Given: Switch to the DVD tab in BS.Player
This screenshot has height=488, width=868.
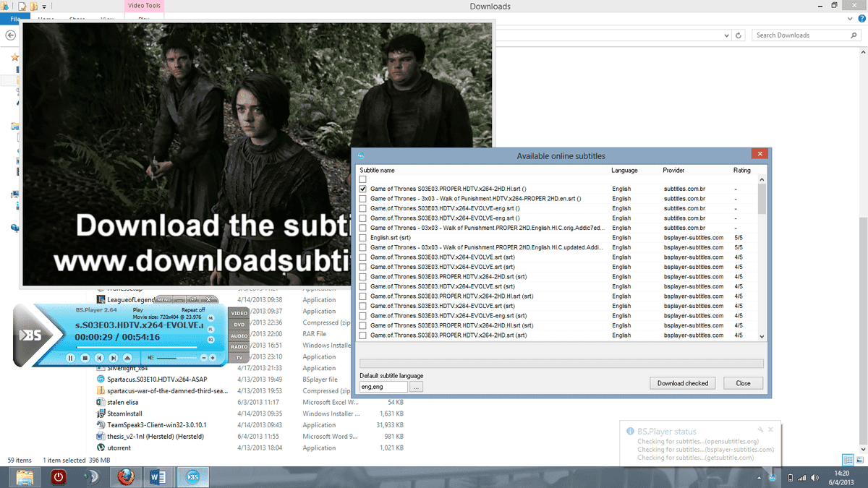Looking at the screenshot, I should click(x=239, y=325).
